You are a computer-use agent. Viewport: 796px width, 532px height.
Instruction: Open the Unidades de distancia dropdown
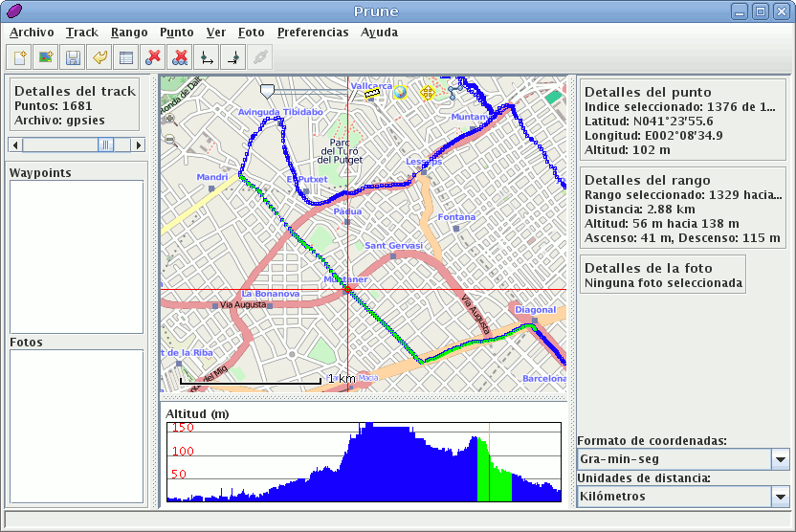point(780,497)
